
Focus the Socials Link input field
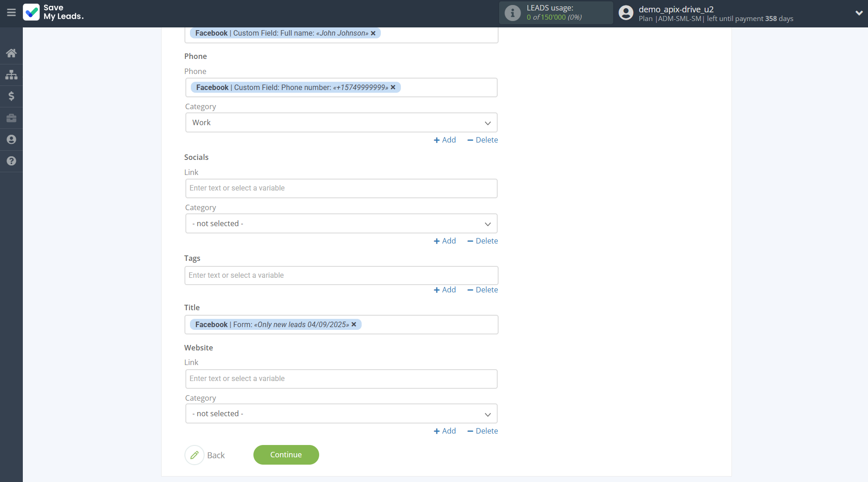(x=341, y=188)
